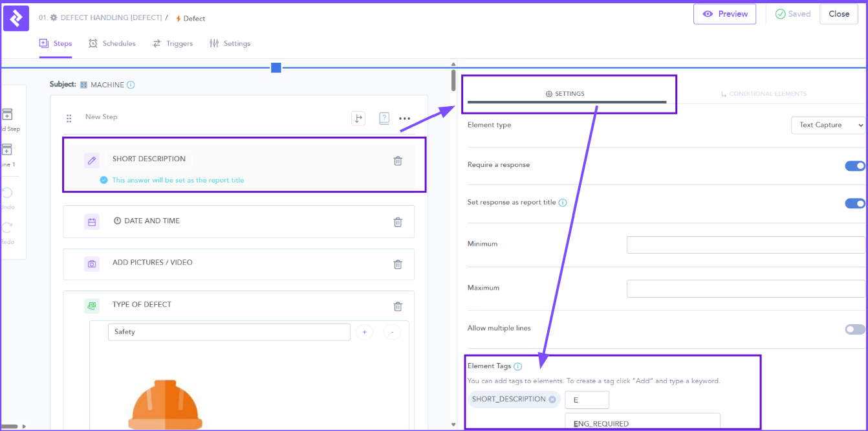Click the Preview button
The height and width of the screenshot is (431, 868).
click(x=724, y=14)
